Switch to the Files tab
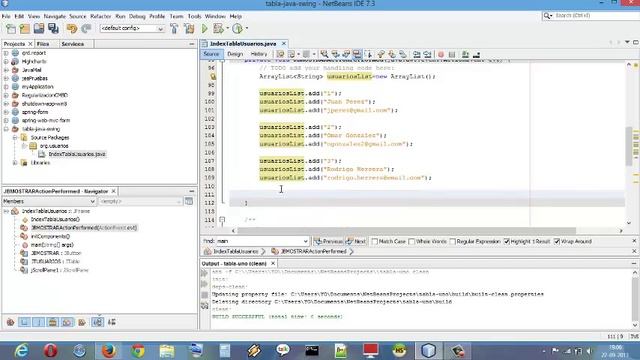 (43, 44)
